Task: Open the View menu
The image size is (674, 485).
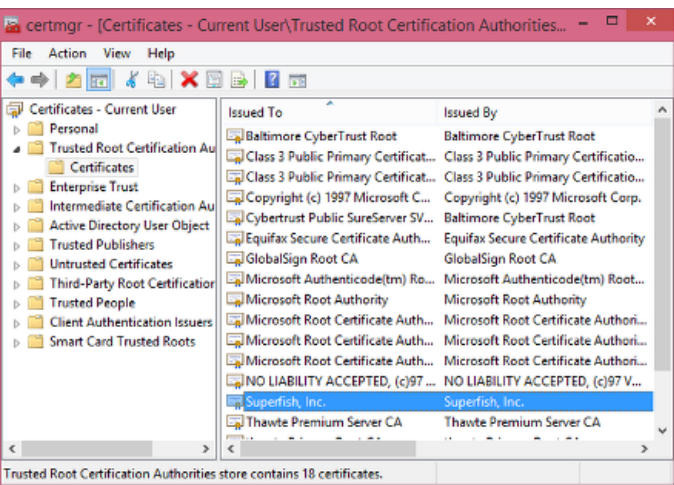Action: point(117,53)
